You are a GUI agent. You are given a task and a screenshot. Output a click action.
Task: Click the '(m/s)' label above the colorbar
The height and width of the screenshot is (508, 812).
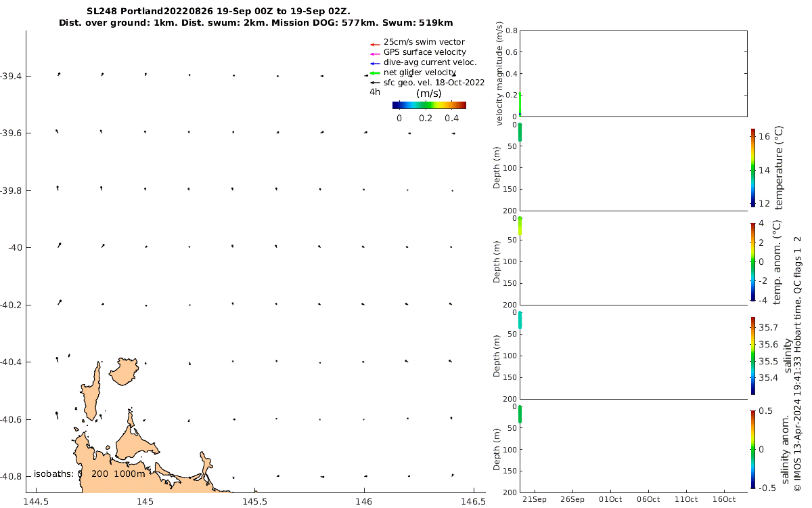429,93
